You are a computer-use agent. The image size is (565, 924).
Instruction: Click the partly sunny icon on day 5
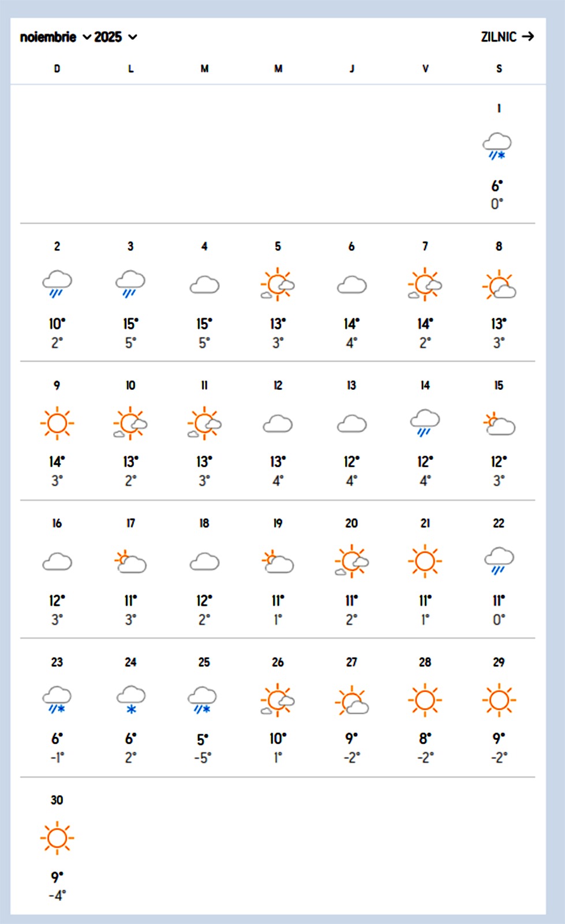(x=278, y=284)
